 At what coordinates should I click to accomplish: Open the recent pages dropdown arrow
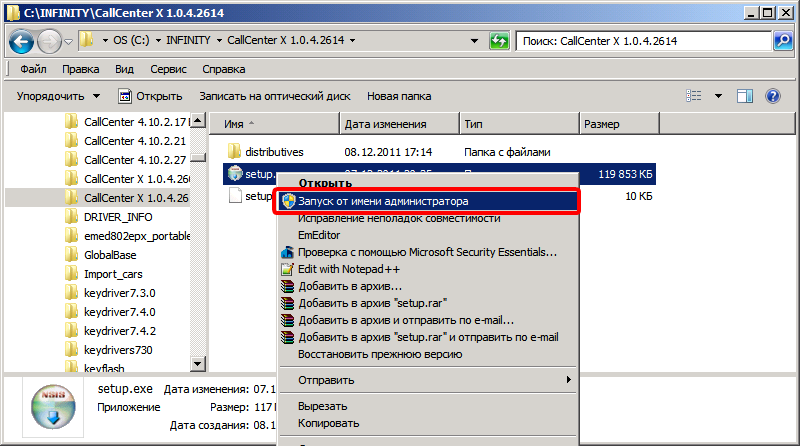click(x=68, y=41)
